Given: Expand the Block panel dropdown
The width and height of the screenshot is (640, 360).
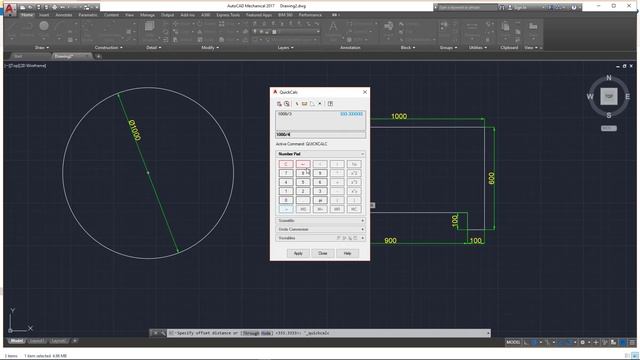Looking at the screenshot, I should [408, 48].
